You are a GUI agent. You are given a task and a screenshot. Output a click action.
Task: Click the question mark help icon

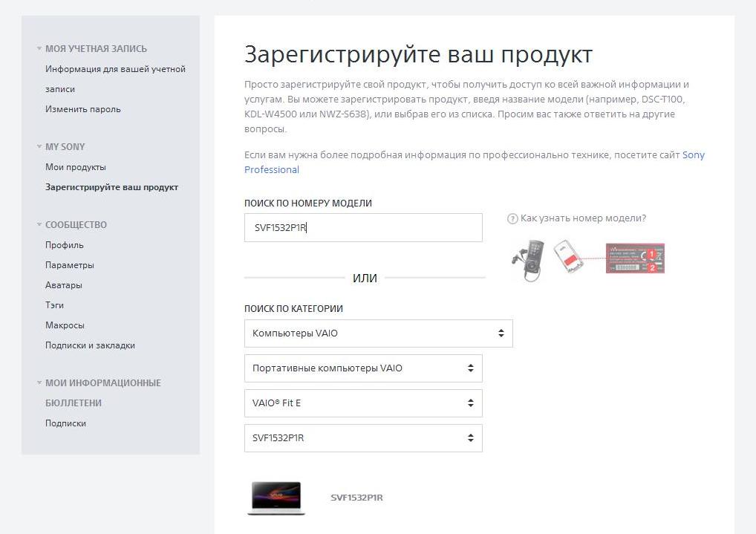pyautogui.click(x=512, y=218)
